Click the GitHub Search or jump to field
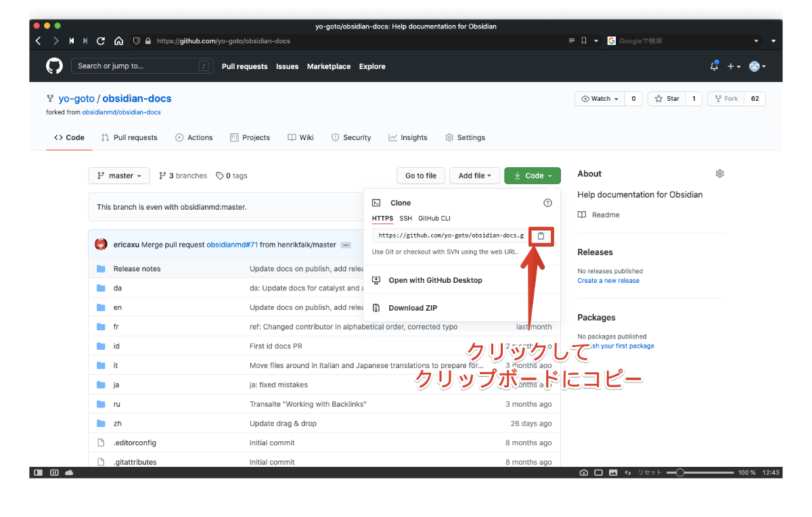Image resolution: width=812 pixels, height=517 pixels. (141, 66)
